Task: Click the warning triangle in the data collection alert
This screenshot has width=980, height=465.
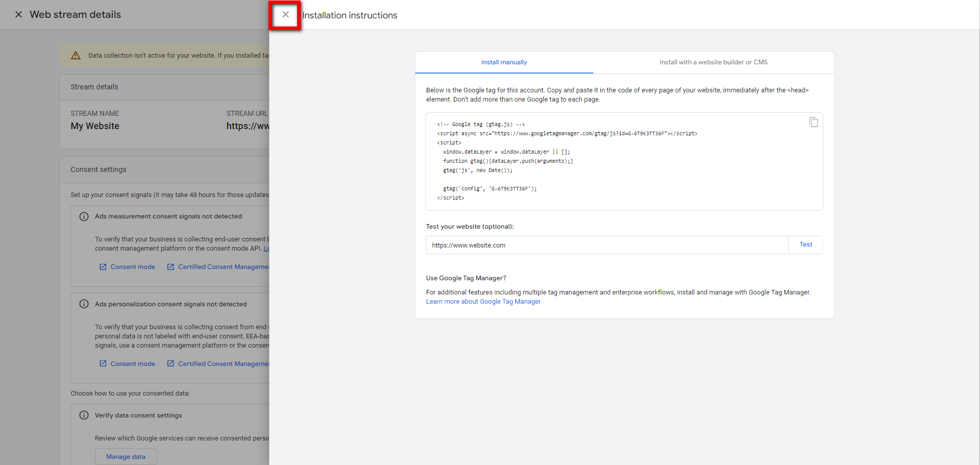Action: point(76,55)
